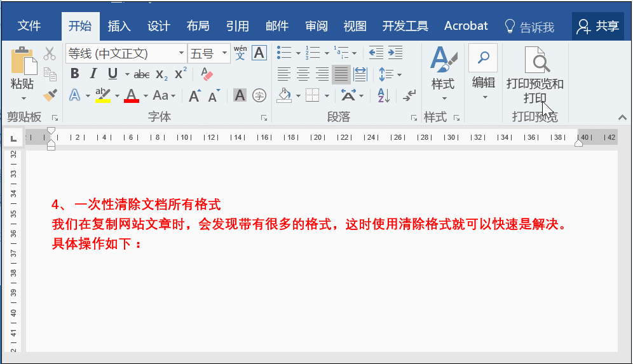633x364 pixels.
Task: Open Paragraph dialog launcher
Action: [414, 118]
